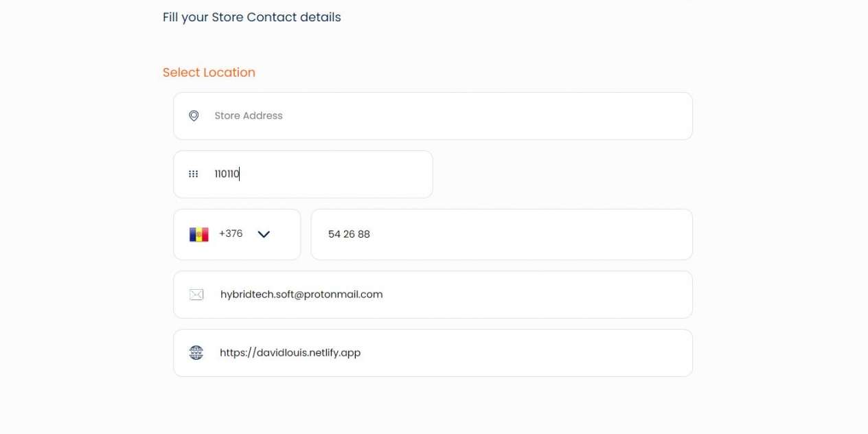This screenshot has width=868, height=434.
Task: Focus the website URL input field
Action: point(433,353)
